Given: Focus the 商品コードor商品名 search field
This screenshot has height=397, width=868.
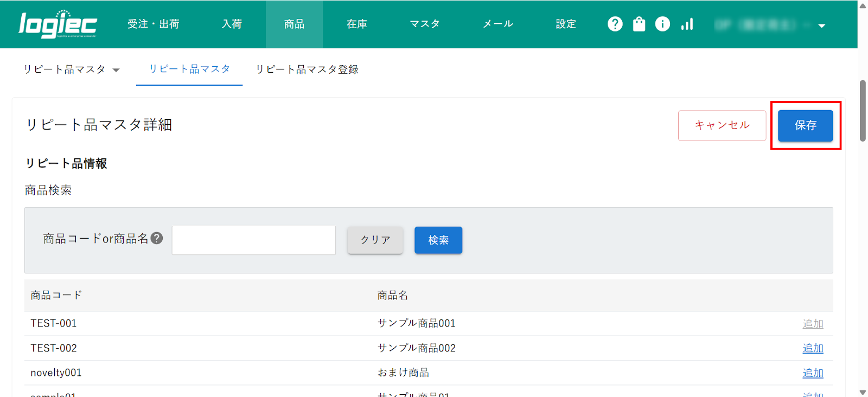Looking at the screenshot, I should click(253, 240).
